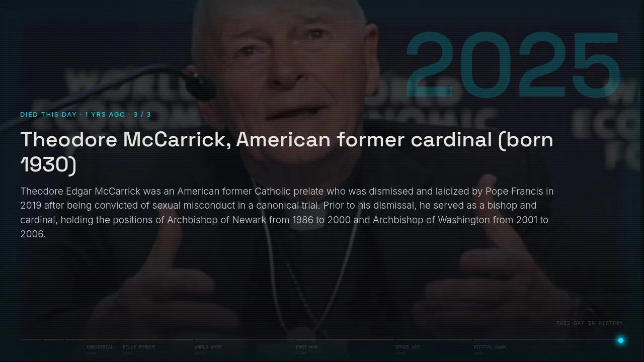The width and height of the screenshot is (644, 362).
Task: Click the Theodore McCarrick headline
Action: pos(287,152)
